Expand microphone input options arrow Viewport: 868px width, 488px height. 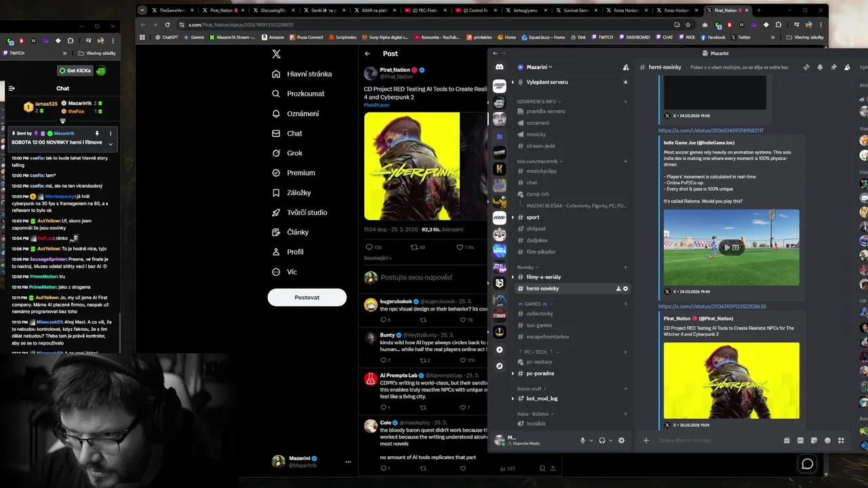click(591, 441)
